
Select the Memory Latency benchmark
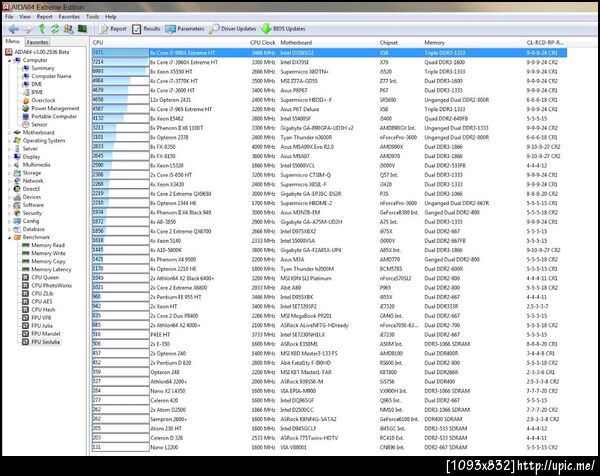[51, 269]
